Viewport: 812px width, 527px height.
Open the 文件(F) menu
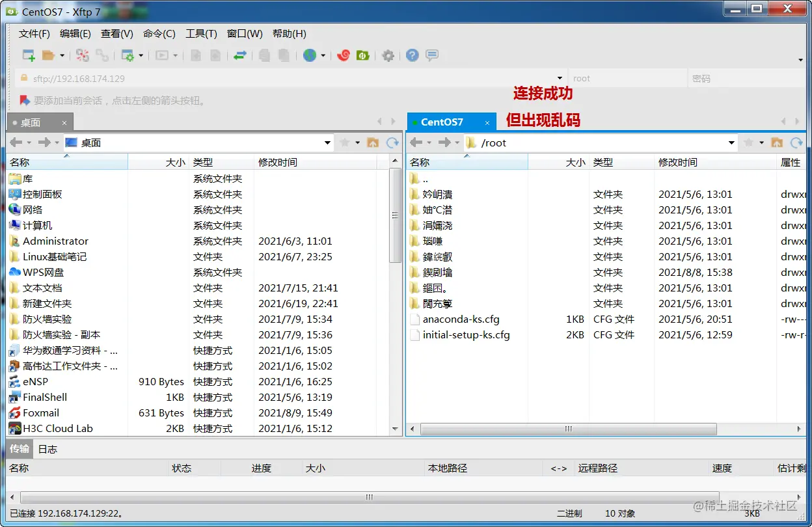[34, 34]
